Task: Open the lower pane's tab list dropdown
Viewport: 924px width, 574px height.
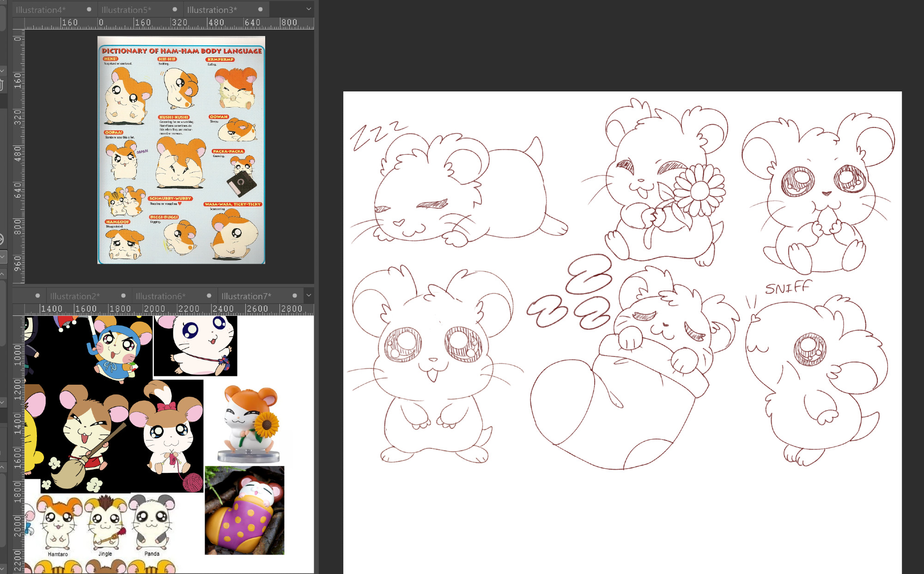Action: 309,296
